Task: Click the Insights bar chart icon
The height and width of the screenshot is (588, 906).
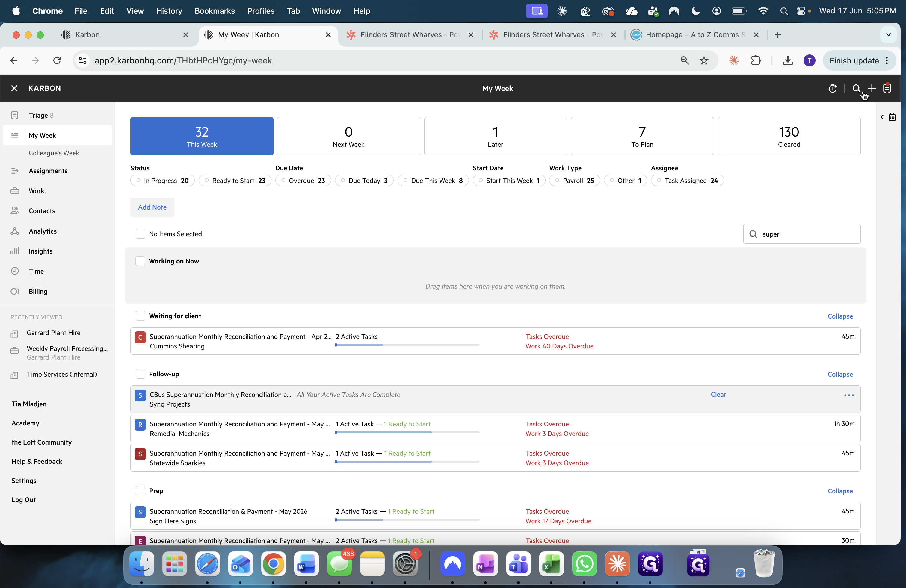Action: (x=15, y=251)
